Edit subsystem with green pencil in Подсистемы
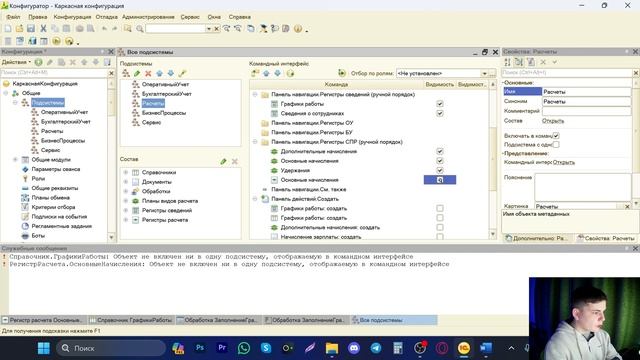The image size is (640, 360). coord(137,73)
